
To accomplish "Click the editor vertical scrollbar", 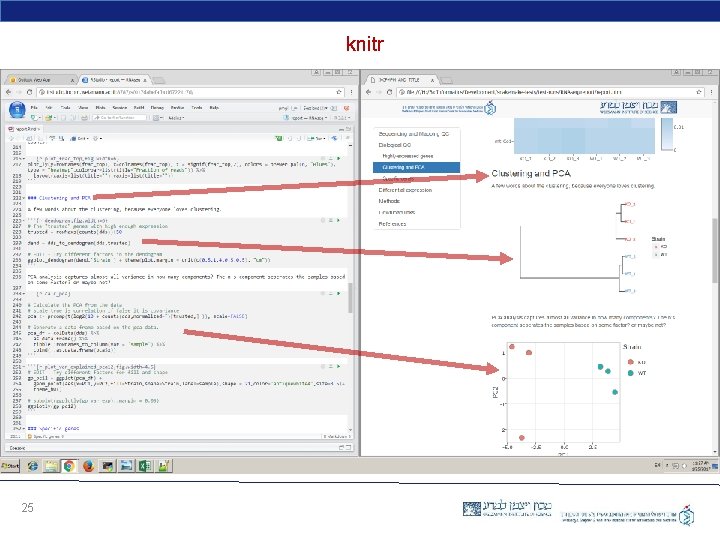I will coord(350,298).
